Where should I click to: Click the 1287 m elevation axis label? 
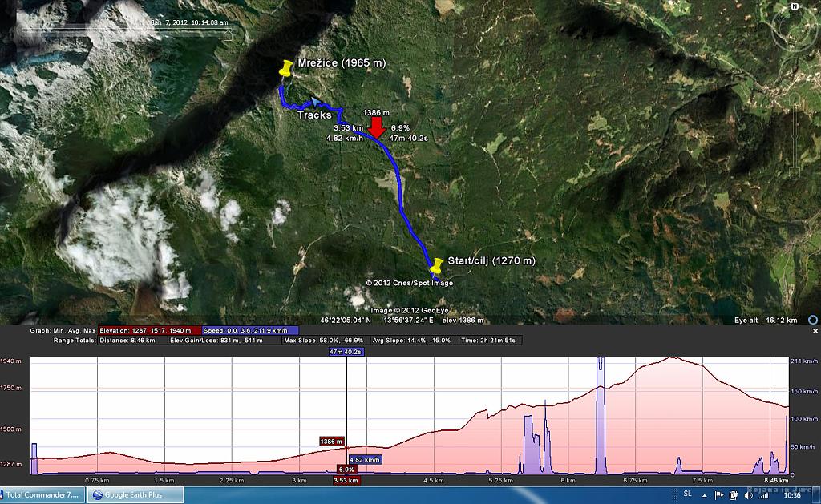click(x=11, y=464)
